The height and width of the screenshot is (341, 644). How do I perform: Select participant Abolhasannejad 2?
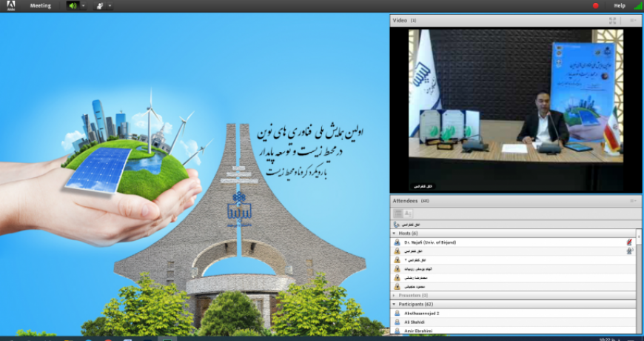click(x=514, y=313)
